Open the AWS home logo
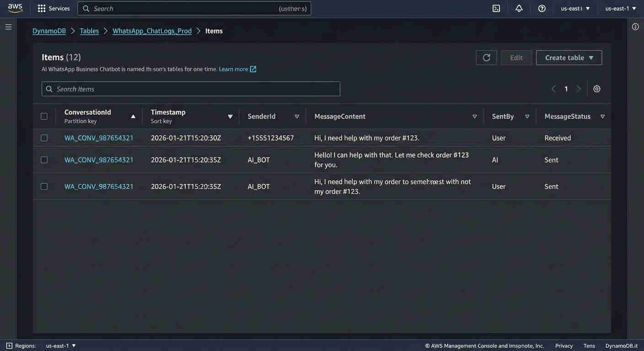 coord(15,8)
